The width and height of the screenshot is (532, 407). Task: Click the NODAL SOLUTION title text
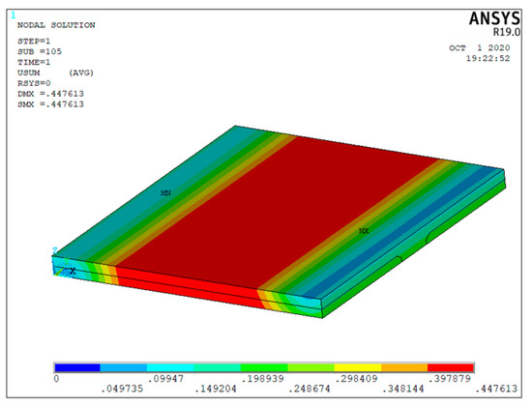point(56,25)
